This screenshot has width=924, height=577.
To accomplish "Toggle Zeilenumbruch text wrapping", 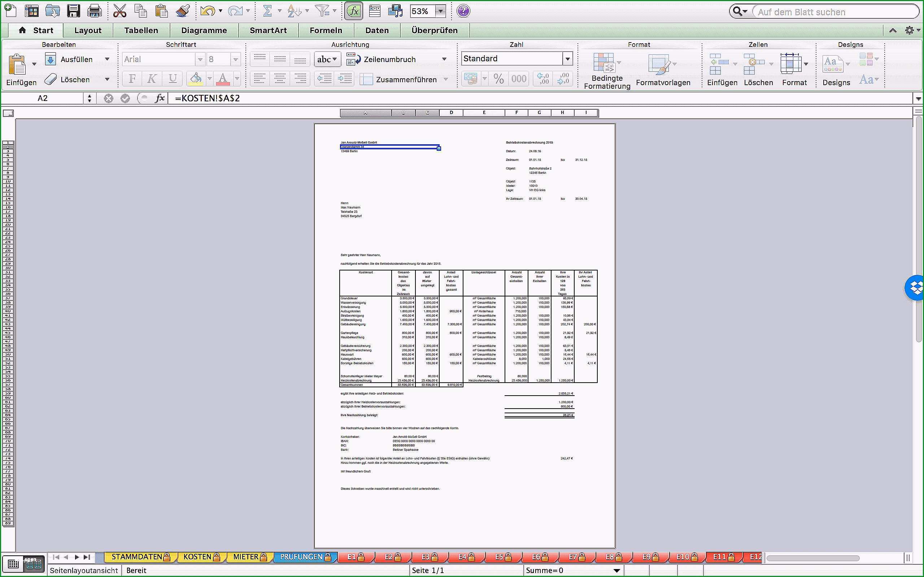I will [388, 59].
